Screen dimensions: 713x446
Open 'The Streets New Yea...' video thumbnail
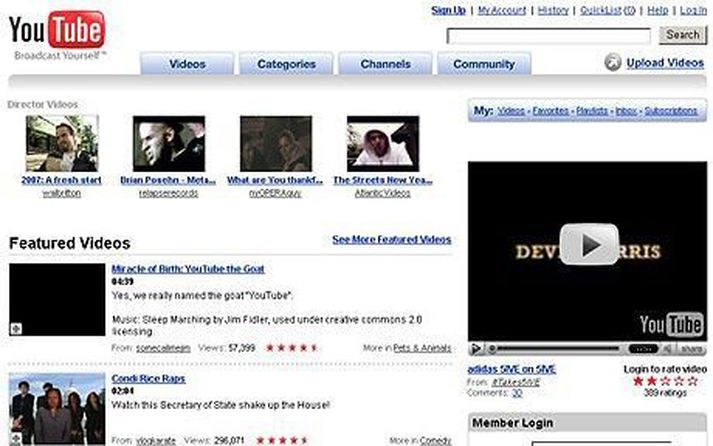[383, 144]
